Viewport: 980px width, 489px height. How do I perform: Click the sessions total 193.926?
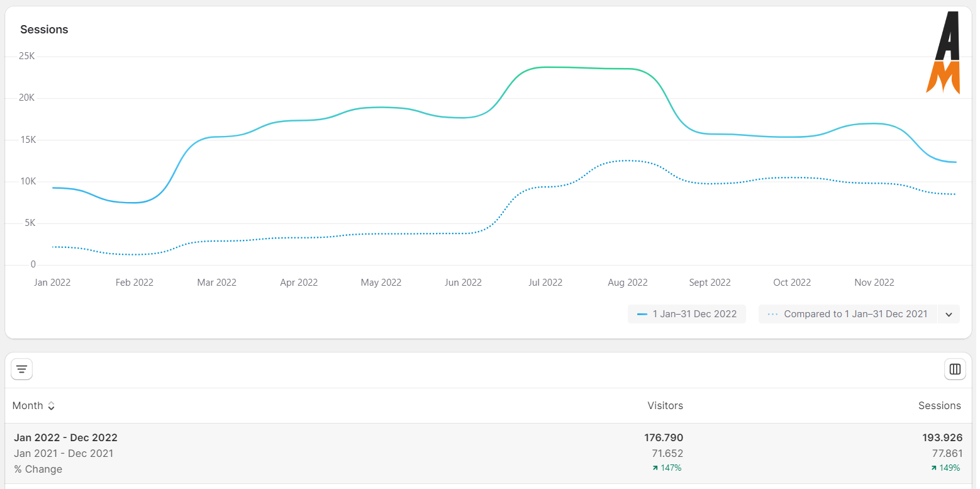(942, 438)
